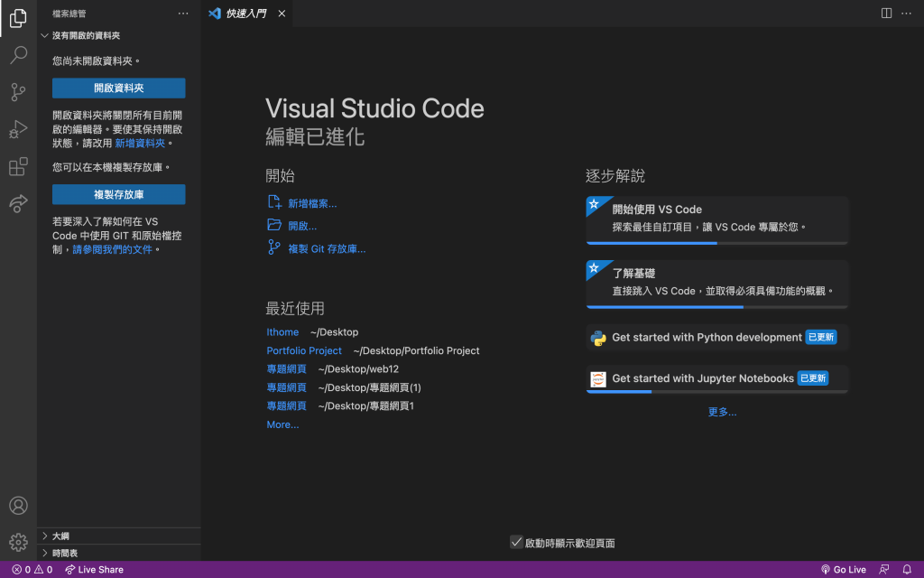Click the 開啟... link
This screenshot has width=924, height=578.
tap(302, 226)
